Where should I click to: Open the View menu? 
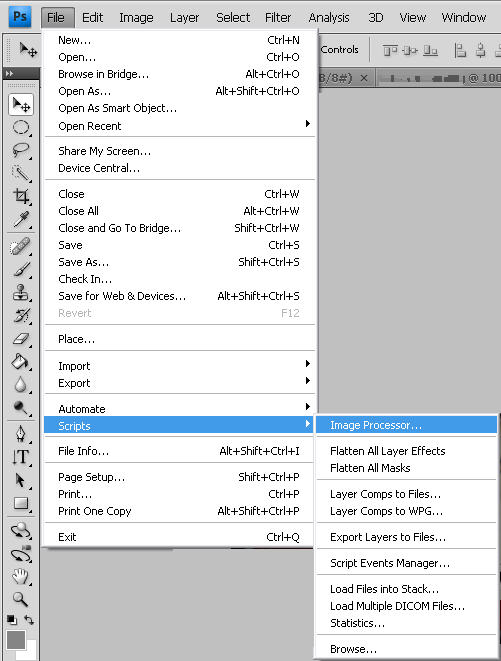412,18
